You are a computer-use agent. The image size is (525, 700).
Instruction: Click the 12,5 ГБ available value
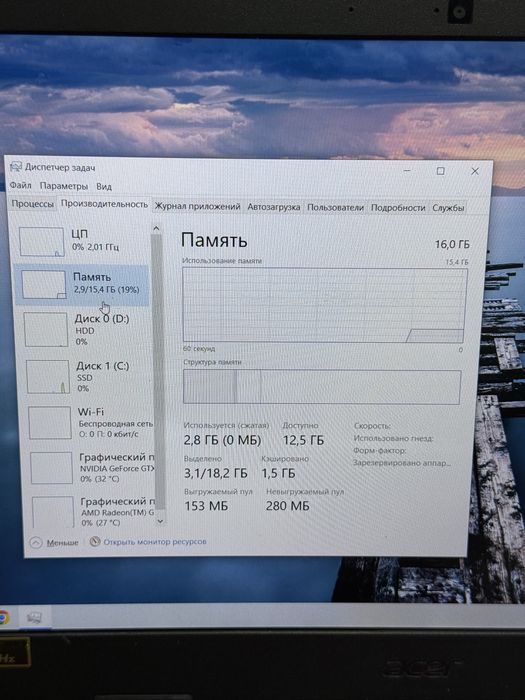click(303, 441)
